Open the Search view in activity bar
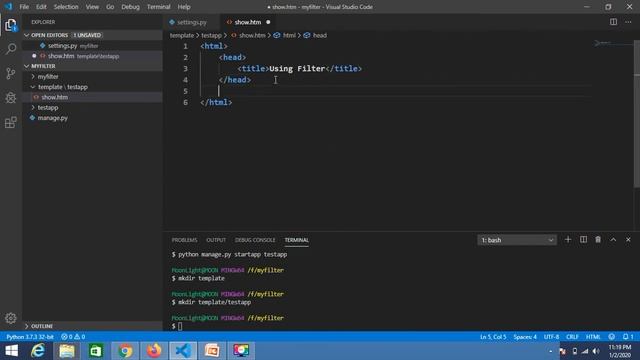The width and height of the screenshot is (640, 360). coord(11,49)
